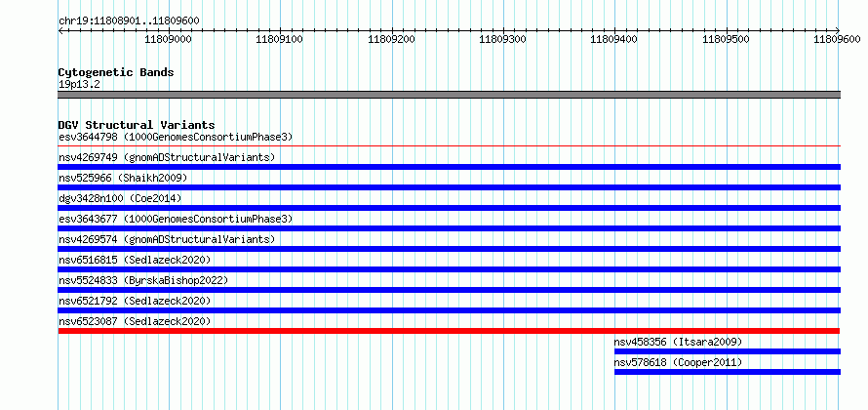Open the nsv458356 (Itsara2009) label
868x410 pixels.
[x=678, y=342]
